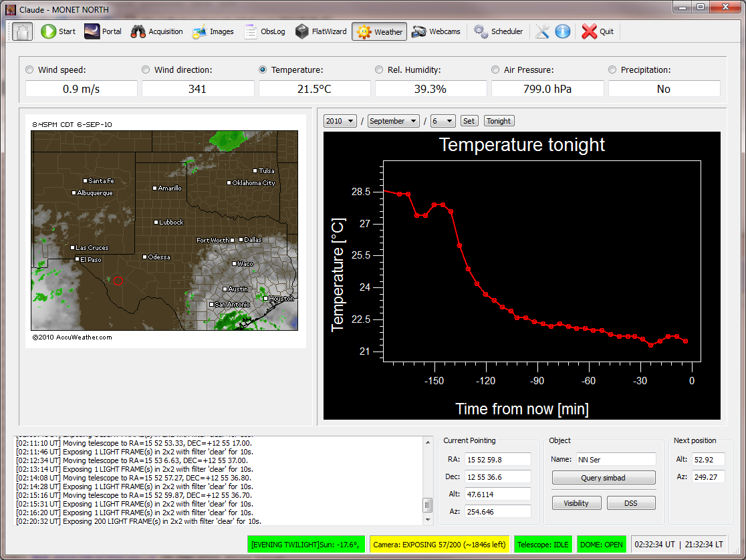746x560 pixels.
Task: Click the Query simbad button
Action: [x=603, y=478]
